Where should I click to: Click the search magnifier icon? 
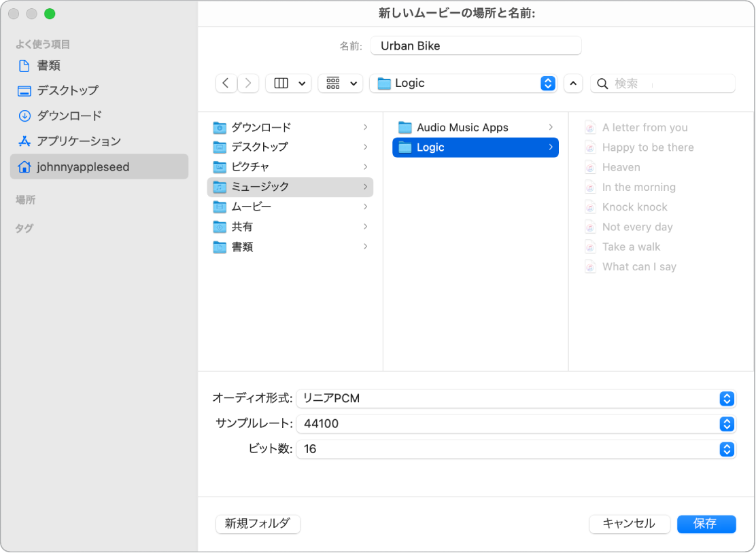[x=602, y=83]
